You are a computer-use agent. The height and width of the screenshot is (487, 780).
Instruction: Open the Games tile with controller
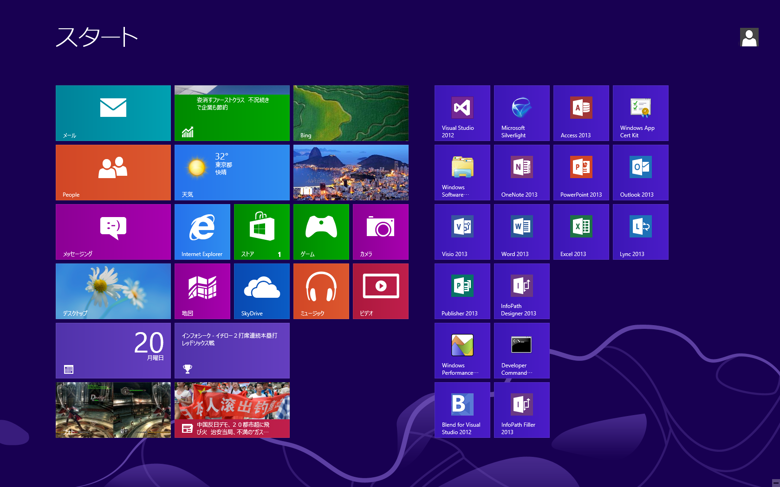tap(321, 232)
